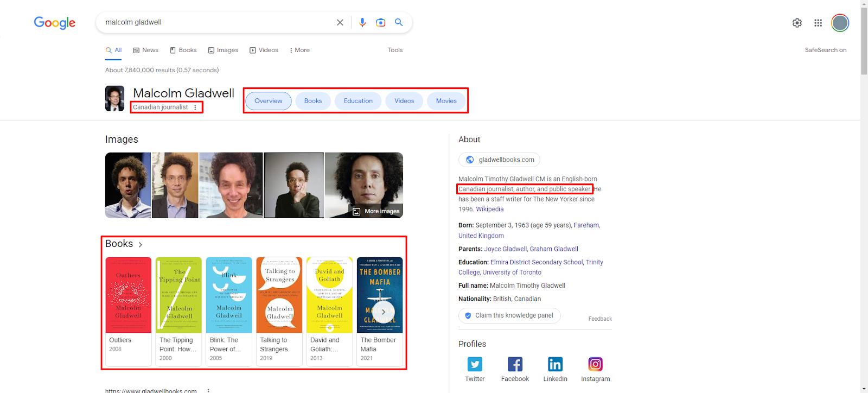This screenshot has height=393, width=868.
Task: Clear the search box text
Action: [x=340, y=22]
